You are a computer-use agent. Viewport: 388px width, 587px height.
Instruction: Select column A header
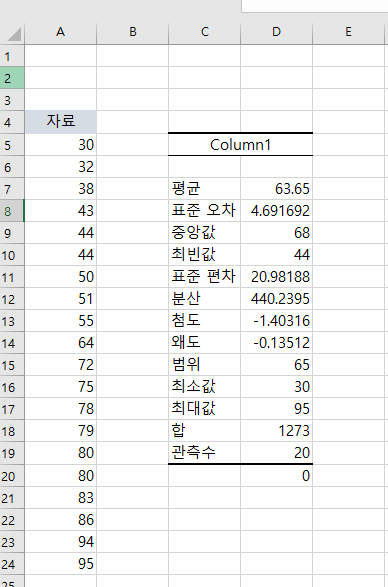tap(61, 32)
